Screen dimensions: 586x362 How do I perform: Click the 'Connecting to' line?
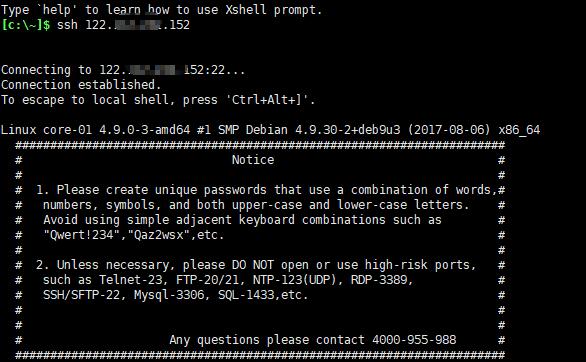[x=123, y=70]
